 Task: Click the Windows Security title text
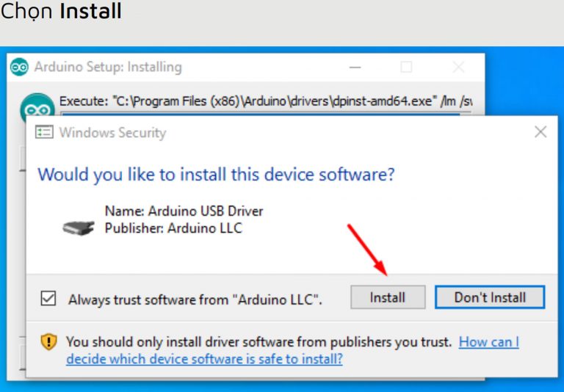112,133
